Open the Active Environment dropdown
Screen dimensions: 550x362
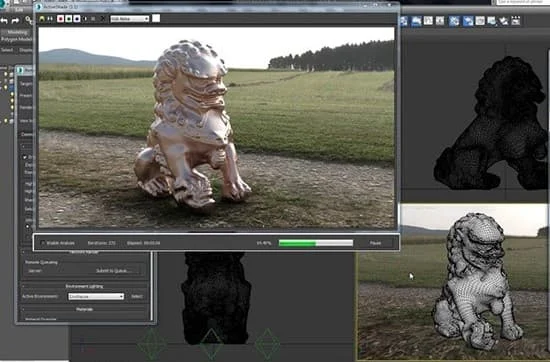96,296
